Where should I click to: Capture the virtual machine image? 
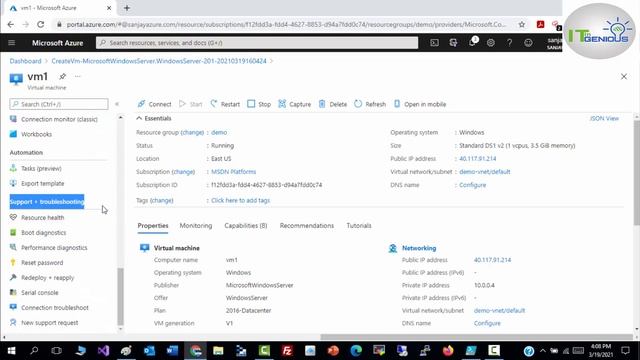(294, 104)
